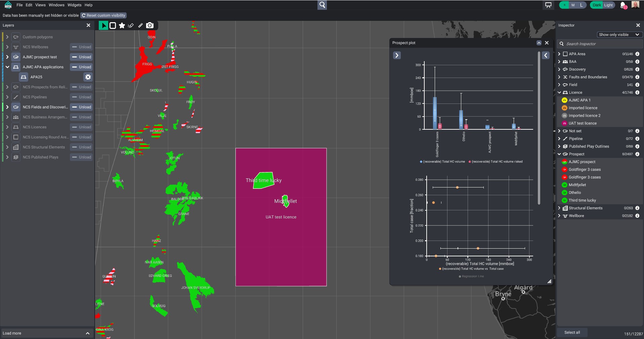Select the pointer arrow tool
This screenshot has height=339, width=644.
(103, 26)
